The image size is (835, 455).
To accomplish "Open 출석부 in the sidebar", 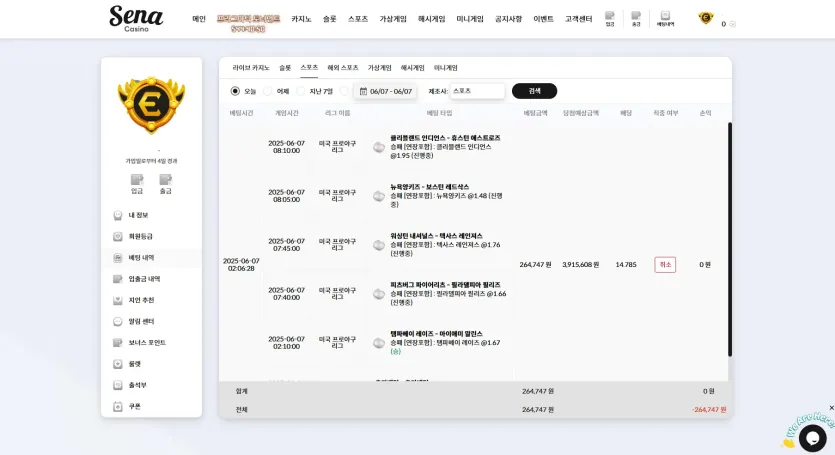I will point(151,385).
